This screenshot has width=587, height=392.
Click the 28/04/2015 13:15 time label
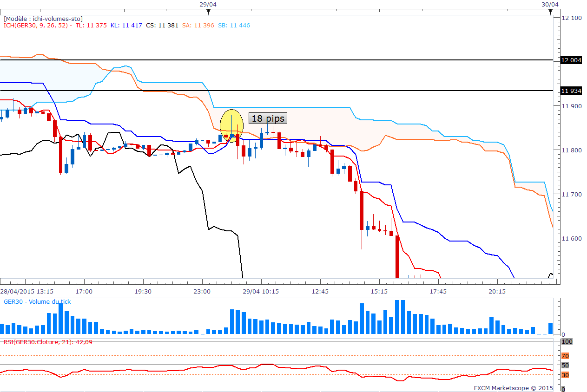tap(26, 291)
